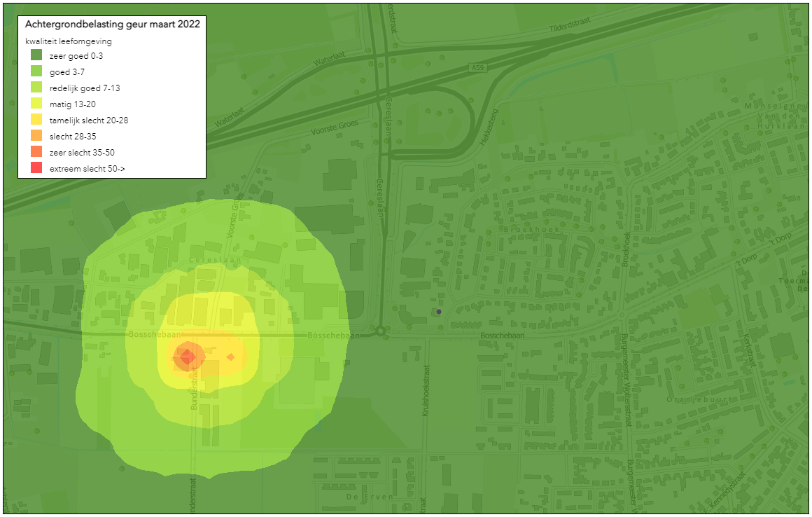The width and height of the screenshot is (812, 517).
Task: Click the red 'extreem slecht 50->' swatch
Action: pyautogui.click(x=36, y=167)
